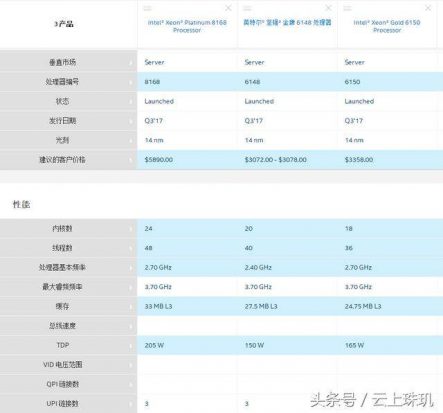This screenshot has height=413, width=443.
Task: Click the arrow beside TDP row
Action: 131,346
